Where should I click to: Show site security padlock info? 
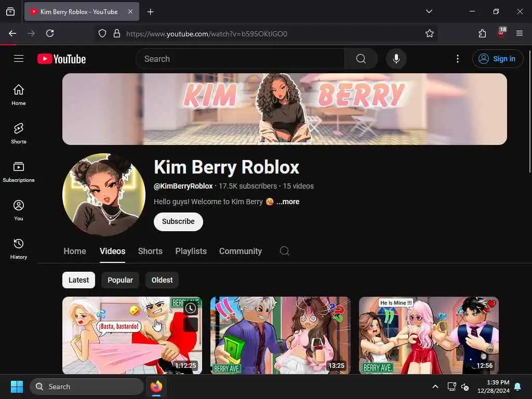pos(117,33)
